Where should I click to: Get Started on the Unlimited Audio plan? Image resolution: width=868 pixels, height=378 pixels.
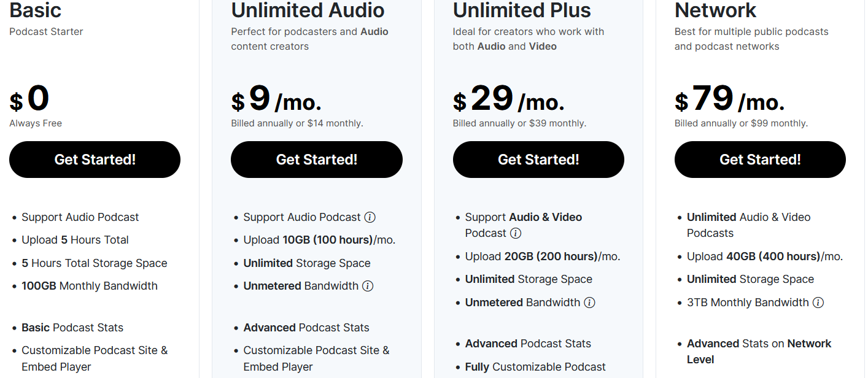click(316, 160)
